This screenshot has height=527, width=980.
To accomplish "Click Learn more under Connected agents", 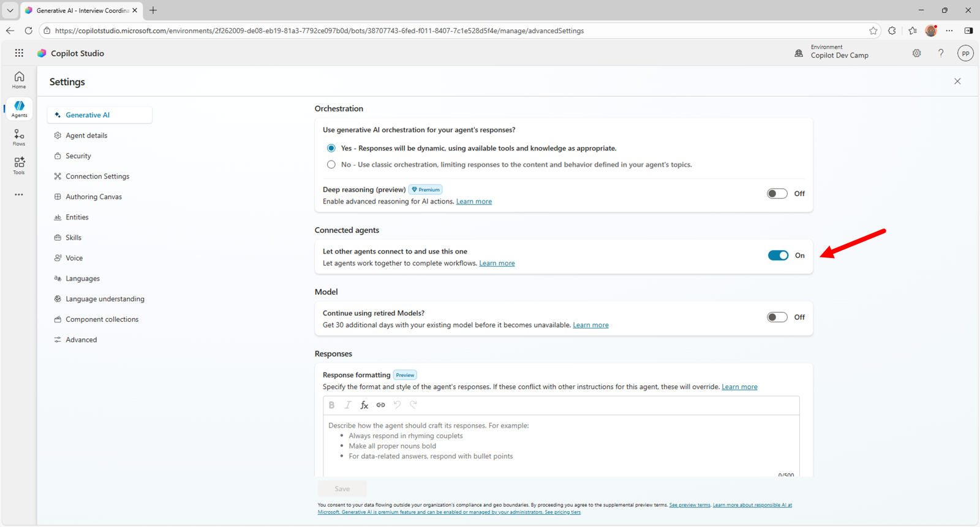I will [x=497, y=263].
